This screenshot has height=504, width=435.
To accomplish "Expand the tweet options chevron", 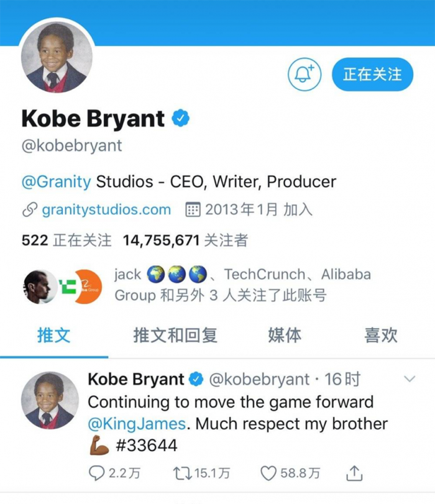I will click(410, 378).
